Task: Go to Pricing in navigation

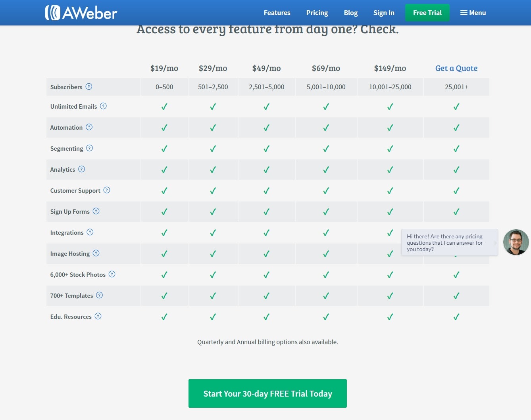Action: (317, 13)
